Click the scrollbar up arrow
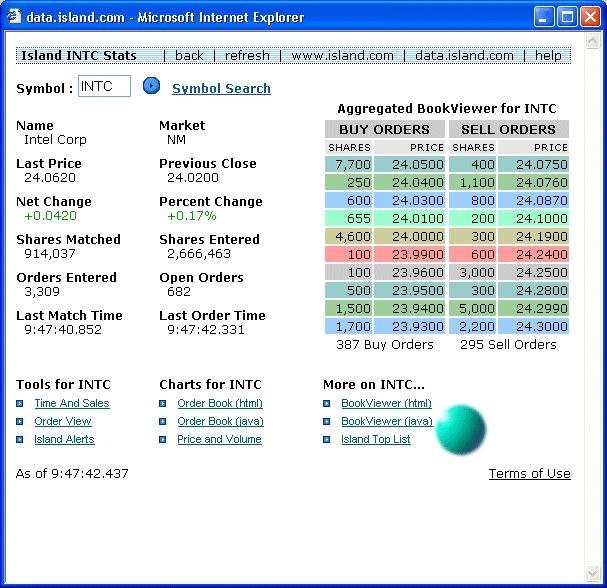607x588 pixels. click(x=592, y=41)
